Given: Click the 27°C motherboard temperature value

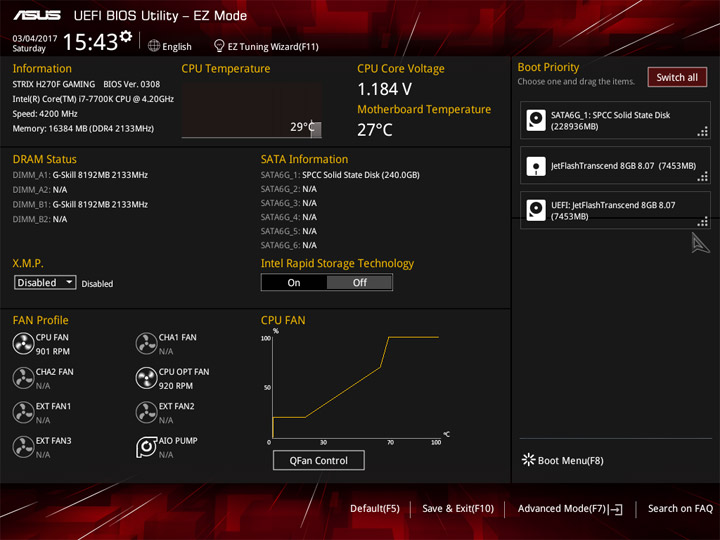Looking at the screenshot, I should click(x=375, y=130).
